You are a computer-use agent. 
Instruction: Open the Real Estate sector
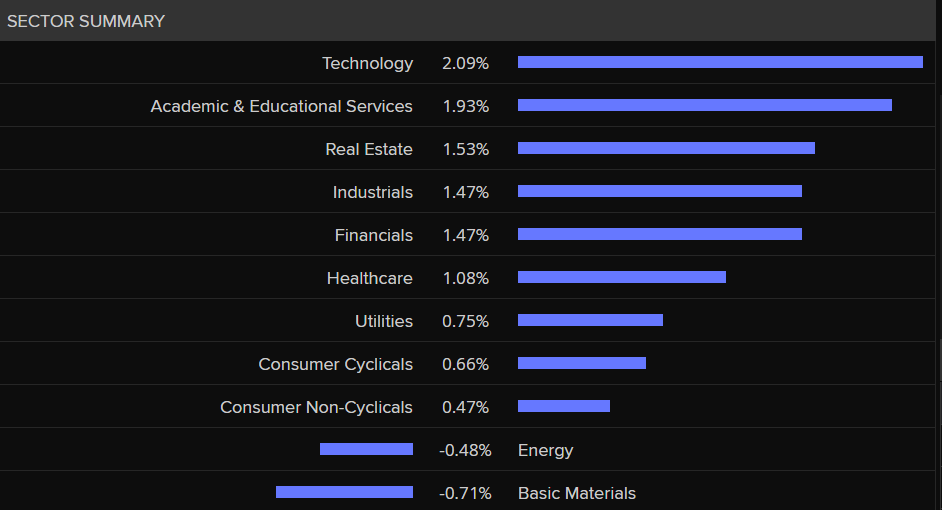point(368,149)
